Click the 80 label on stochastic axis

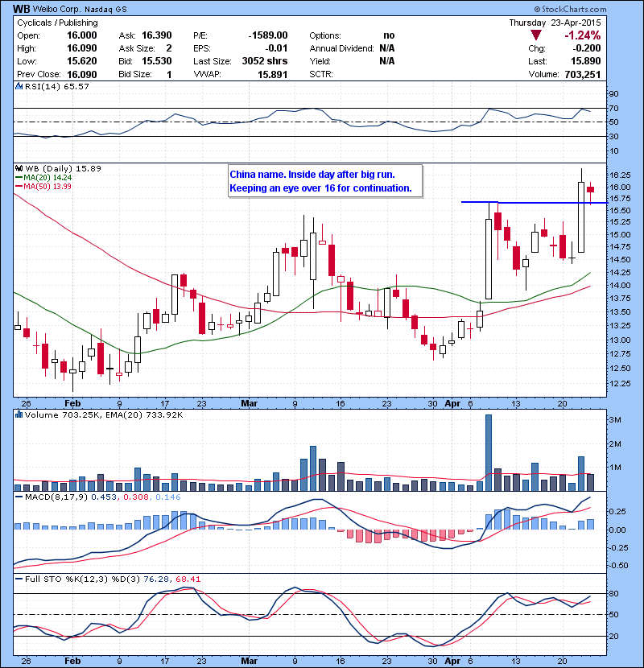pyautogui.click(x=613, y=593)
